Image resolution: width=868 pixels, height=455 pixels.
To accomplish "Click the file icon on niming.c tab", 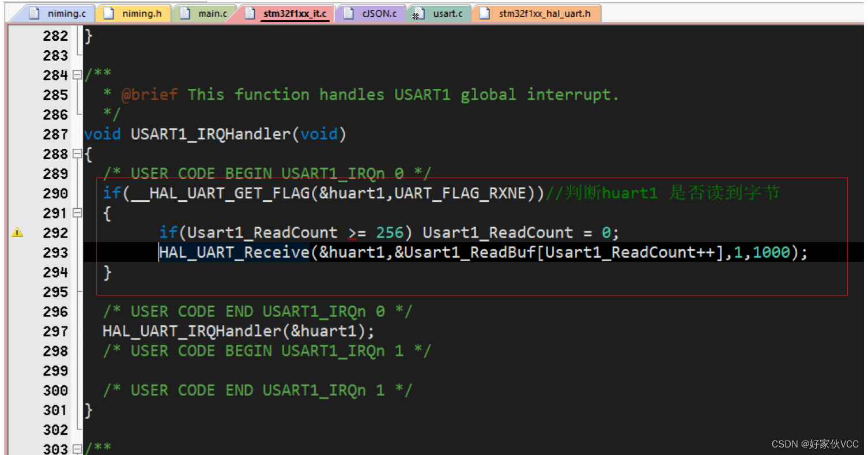I will (34, 13).
